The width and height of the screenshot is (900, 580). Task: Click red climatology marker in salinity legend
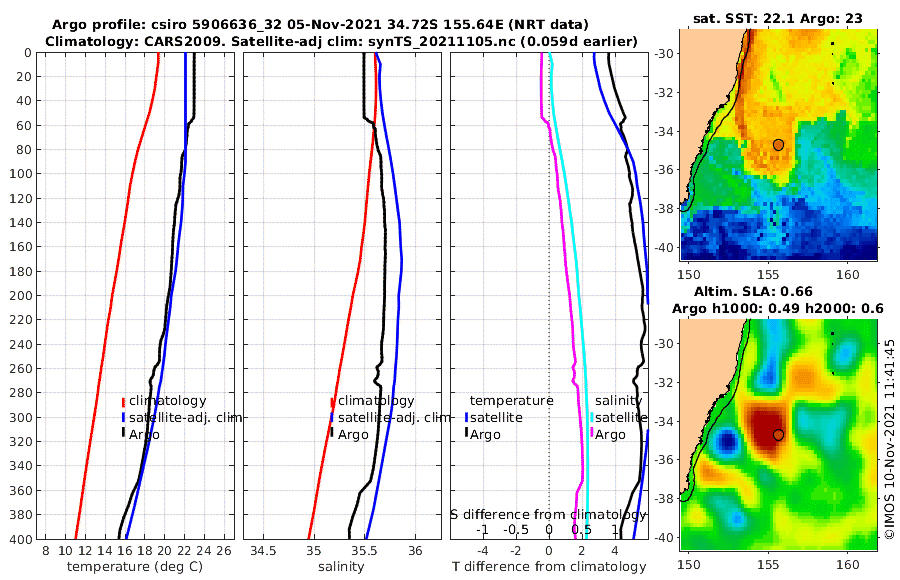(332, 402)
